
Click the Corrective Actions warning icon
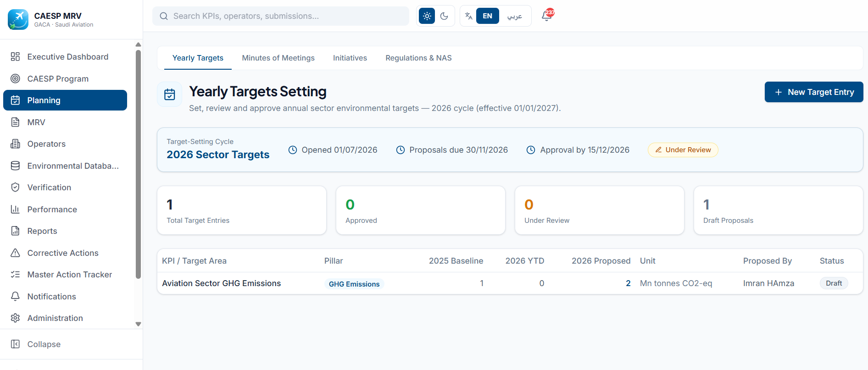click(x=15, y=253)
